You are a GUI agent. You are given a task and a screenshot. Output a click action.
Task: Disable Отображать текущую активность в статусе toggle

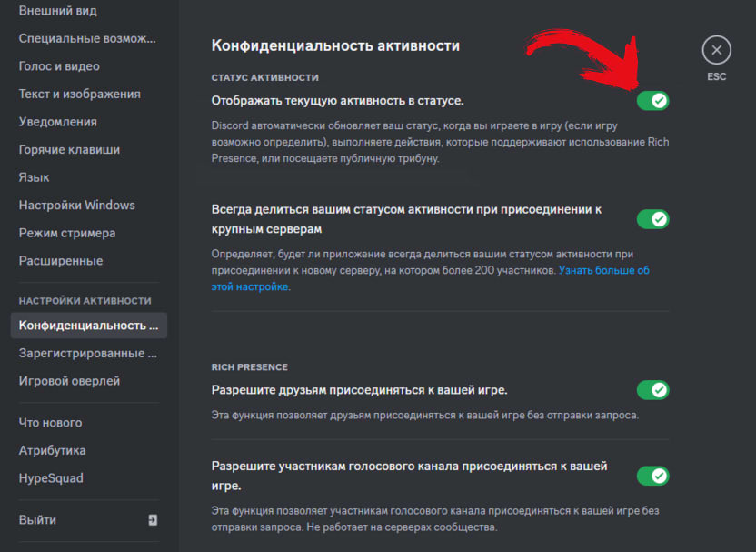pyautogui.click(x=652, y=101)
